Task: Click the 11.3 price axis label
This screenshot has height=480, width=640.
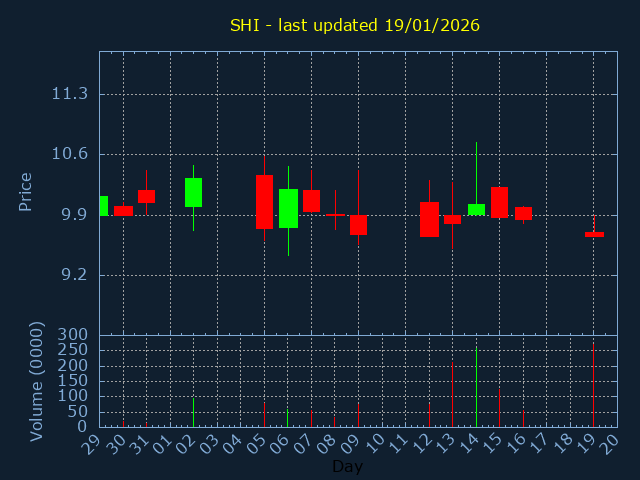Action: 69,94
